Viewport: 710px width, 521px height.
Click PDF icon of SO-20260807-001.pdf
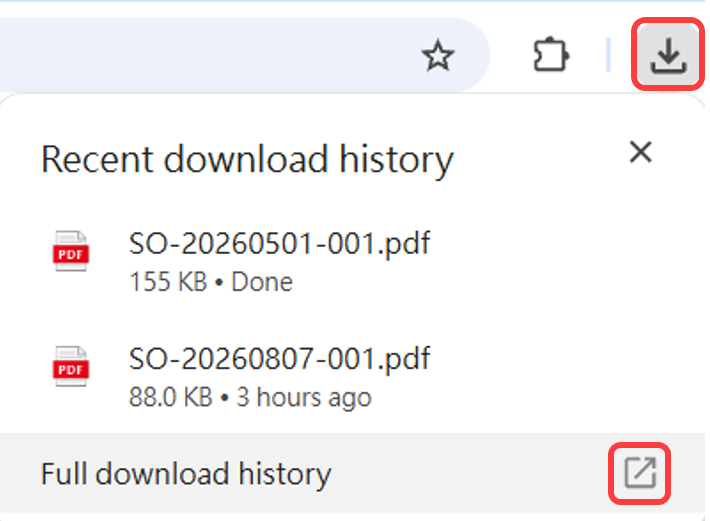click(70, 366)
